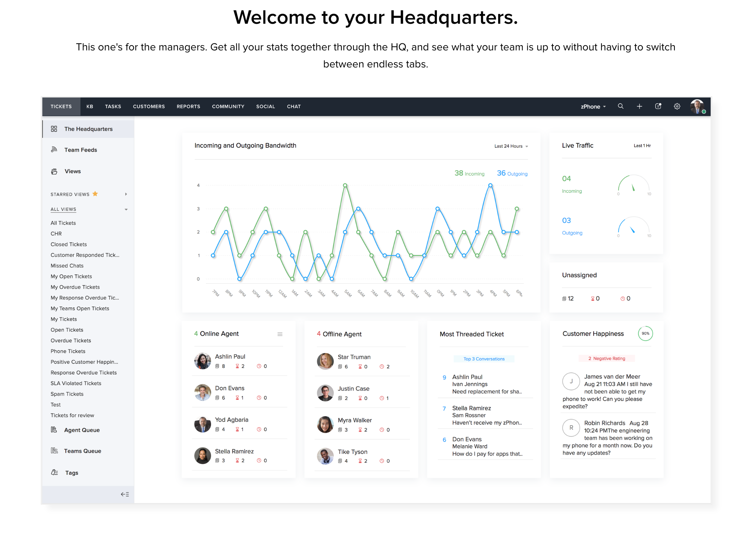The height and width of the screenshot is (541, 756).
Task: Click the Tags sidebar icon
Action: pyautogui.click(x=54, y=472)
